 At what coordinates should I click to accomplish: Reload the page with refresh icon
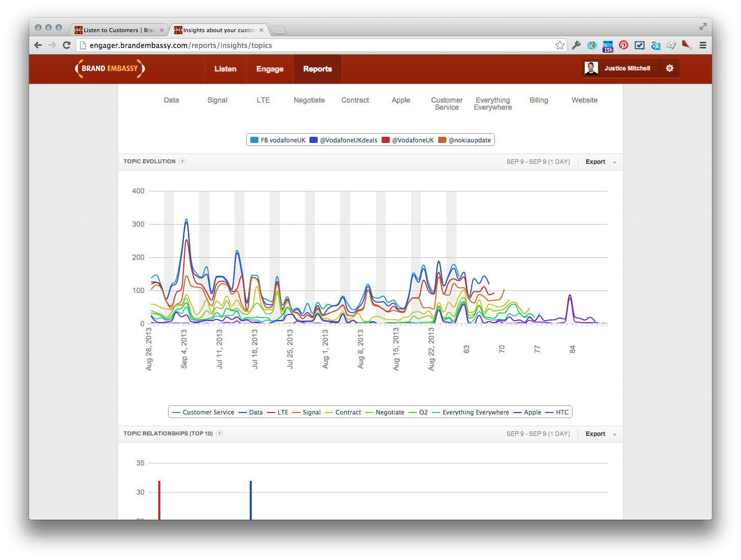(x=66, y=45)
